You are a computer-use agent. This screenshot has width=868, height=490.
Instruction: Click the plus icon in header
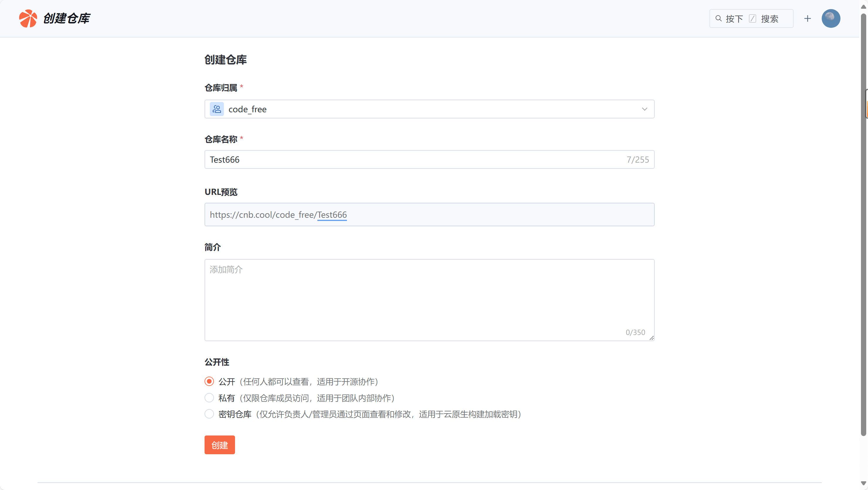807,18
